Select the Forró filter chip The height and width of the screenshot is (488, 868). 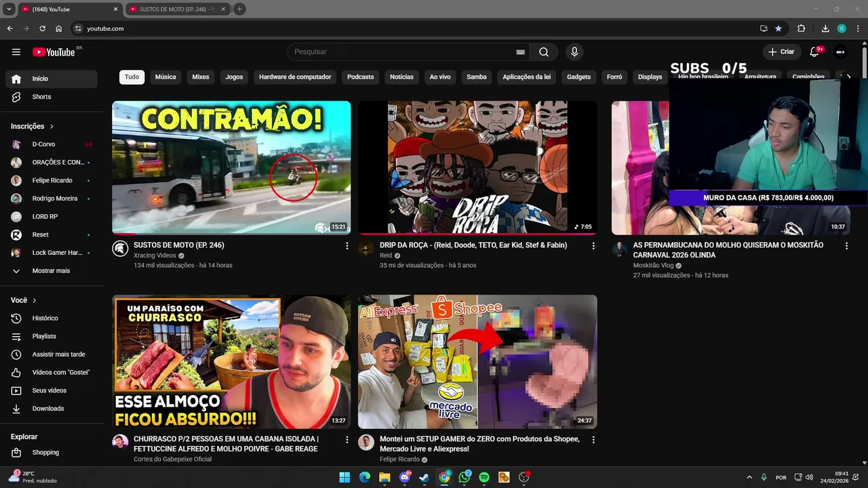(x=614, y=77)
